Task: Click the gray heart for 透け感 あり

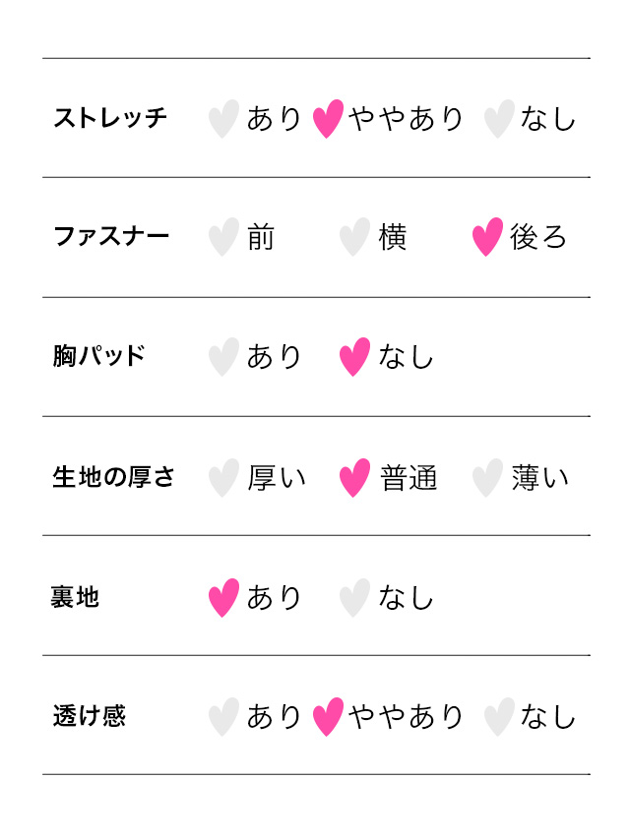Action: click(x=223, y=717)
